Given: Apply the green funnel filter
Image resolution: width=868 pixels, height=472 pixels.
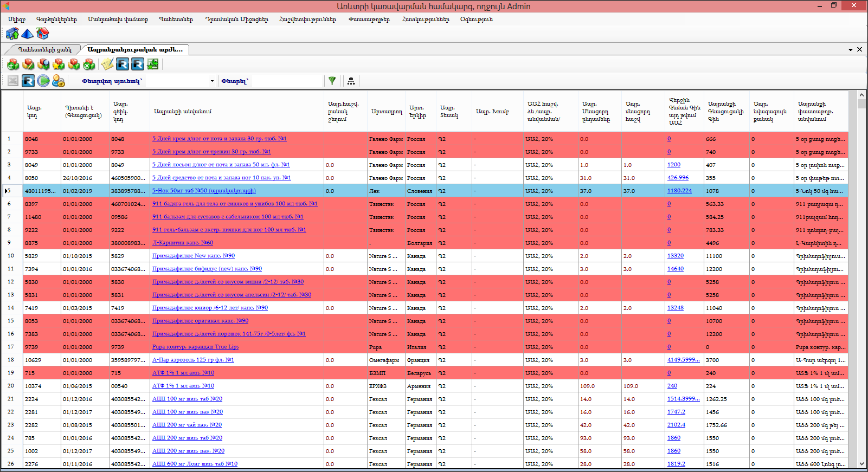Looking at the screenshot, I should [332, 81].
